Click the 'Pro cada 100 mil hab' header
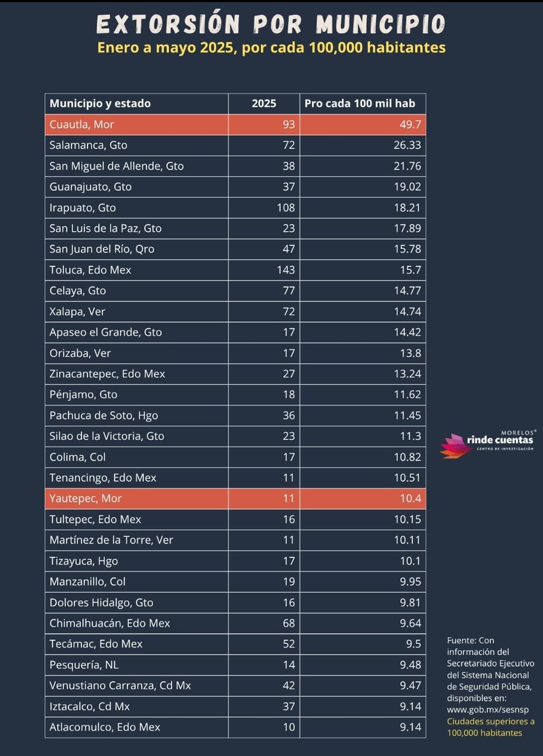 click(x=359, y=104)
